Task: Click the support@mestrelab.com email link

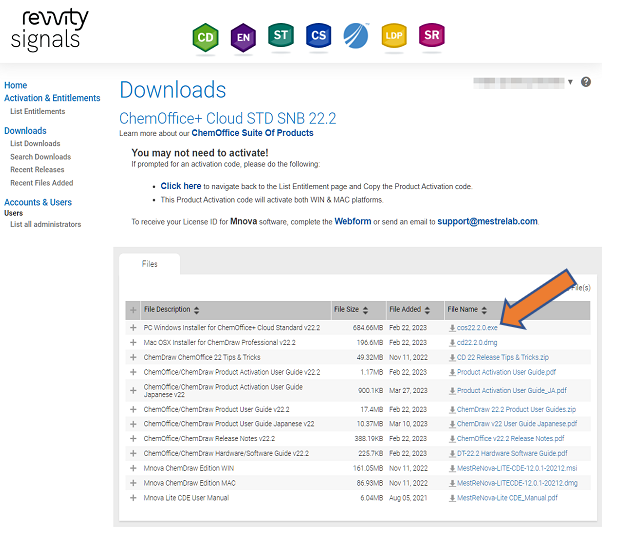Action: [x=488, y=221]
